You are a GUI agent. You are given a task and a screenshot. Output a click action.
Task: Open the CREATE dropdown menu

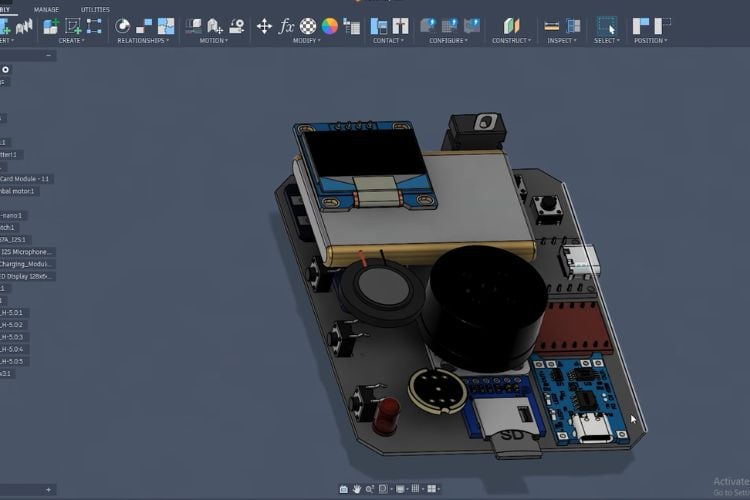point(71,41)
